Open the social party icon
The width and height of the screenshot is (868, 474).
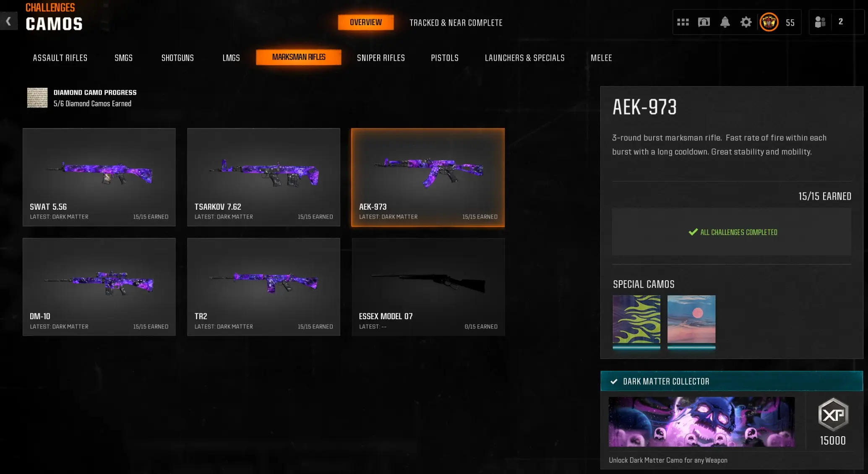click(x=820, y=22)
